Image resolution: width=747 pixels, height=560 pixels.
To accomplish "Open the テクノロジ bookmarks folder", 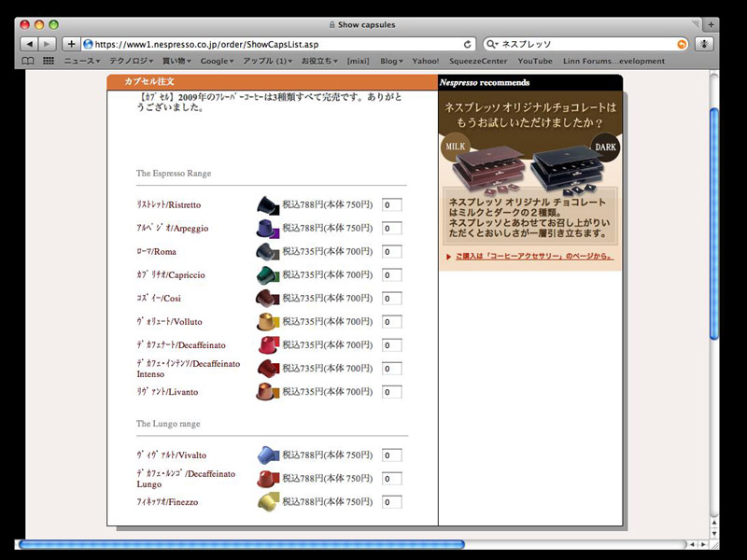I will coord(131,61).
